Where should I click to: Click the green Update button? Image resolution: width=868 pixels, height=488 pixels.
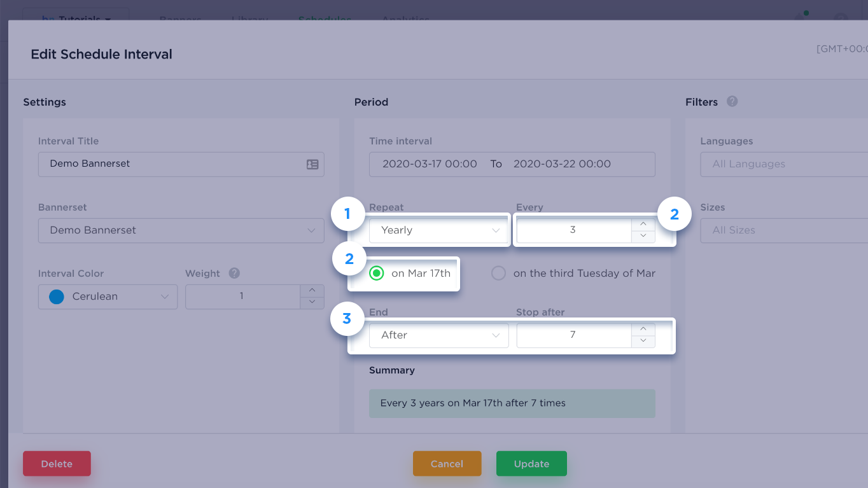tap(531, 464)
